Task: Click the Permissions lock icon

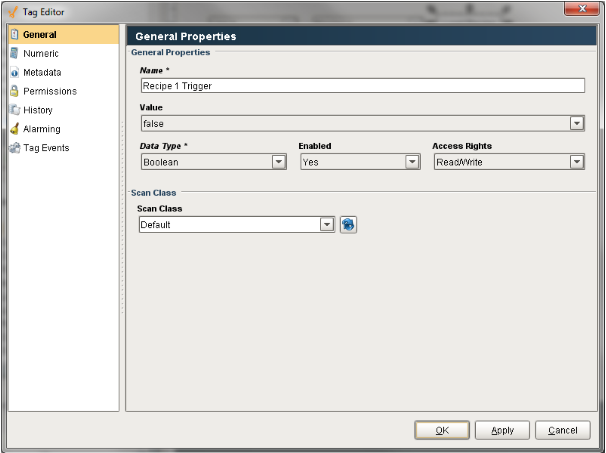Action: point(14,91)
